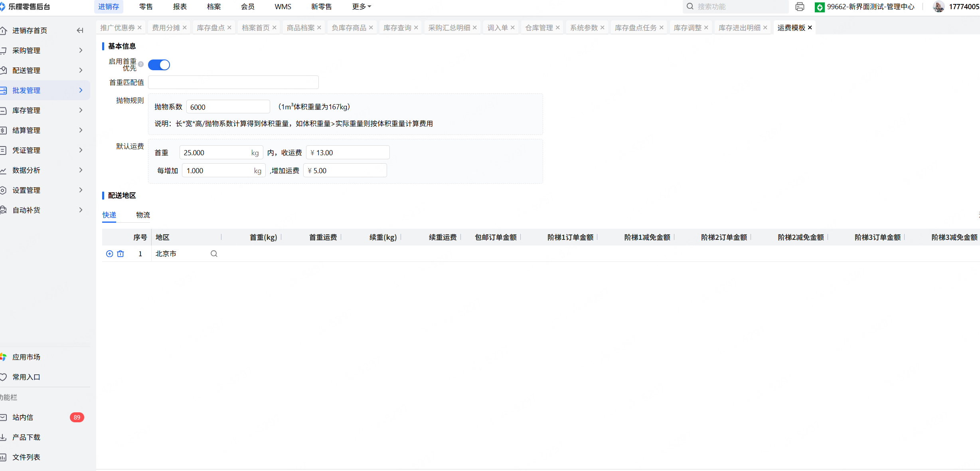Switch to the 物流 tab
This screenshot has height=471, width=980.
pos(143,215)
